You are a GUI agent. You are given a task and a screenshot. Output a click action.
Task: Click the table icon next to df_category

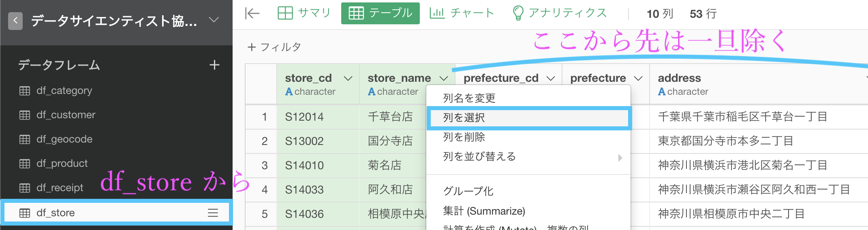[25, 91]
